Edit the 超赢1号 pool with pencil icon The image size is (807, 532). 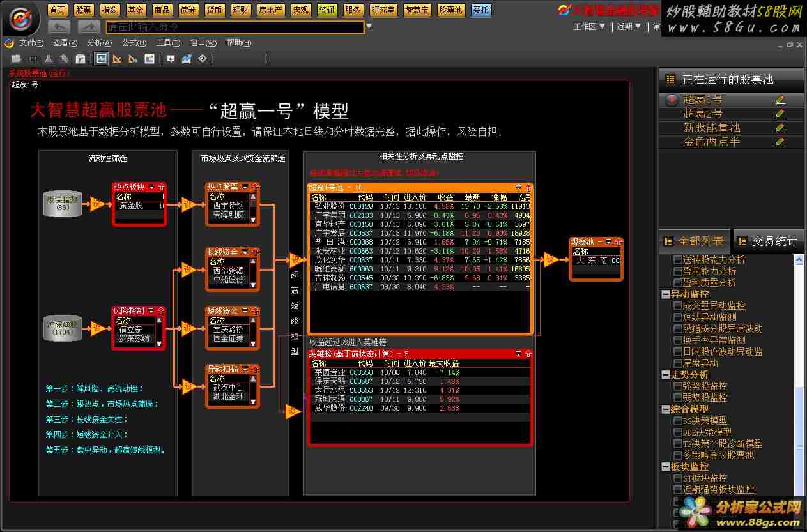click(x=780, y=100)
